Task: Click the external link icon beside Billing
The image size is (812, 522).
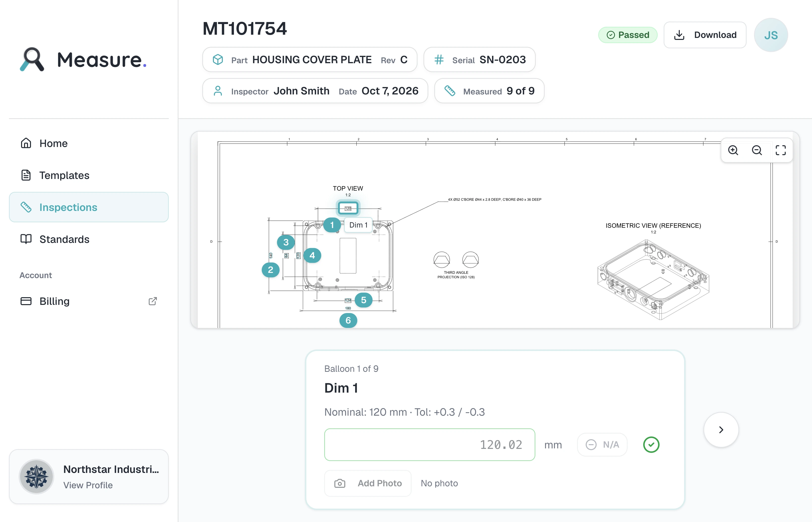Action: tap(153, 301)
